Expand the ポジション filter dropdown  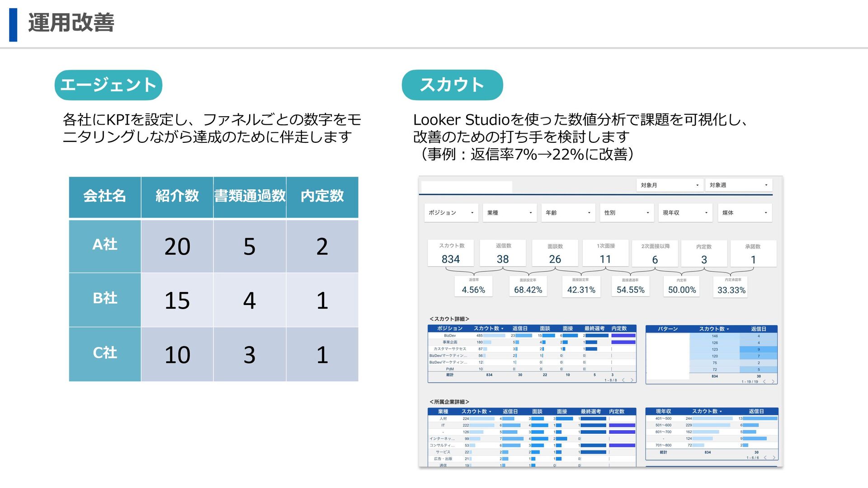click(451, 213)
